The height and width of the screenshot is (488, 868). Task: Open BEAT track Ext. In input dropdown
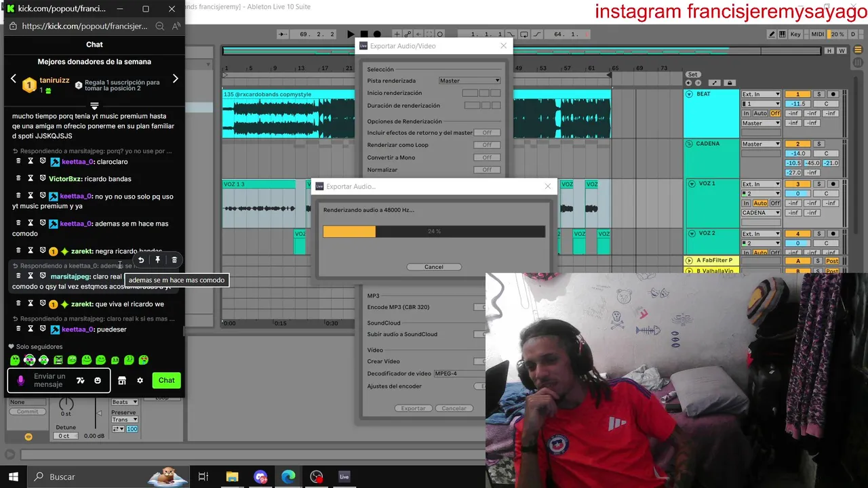point(761,94)
